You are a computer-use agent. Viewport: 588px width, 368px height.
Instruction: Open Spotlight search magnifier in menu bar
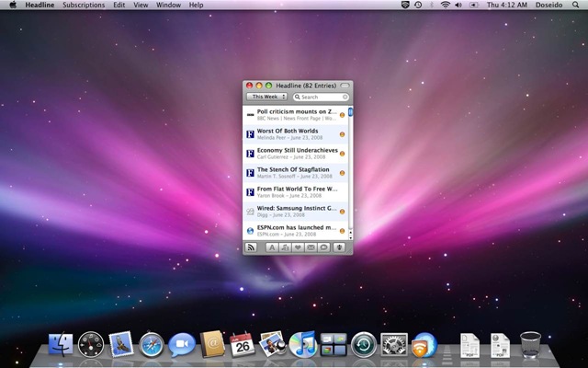tap(575, 6)
